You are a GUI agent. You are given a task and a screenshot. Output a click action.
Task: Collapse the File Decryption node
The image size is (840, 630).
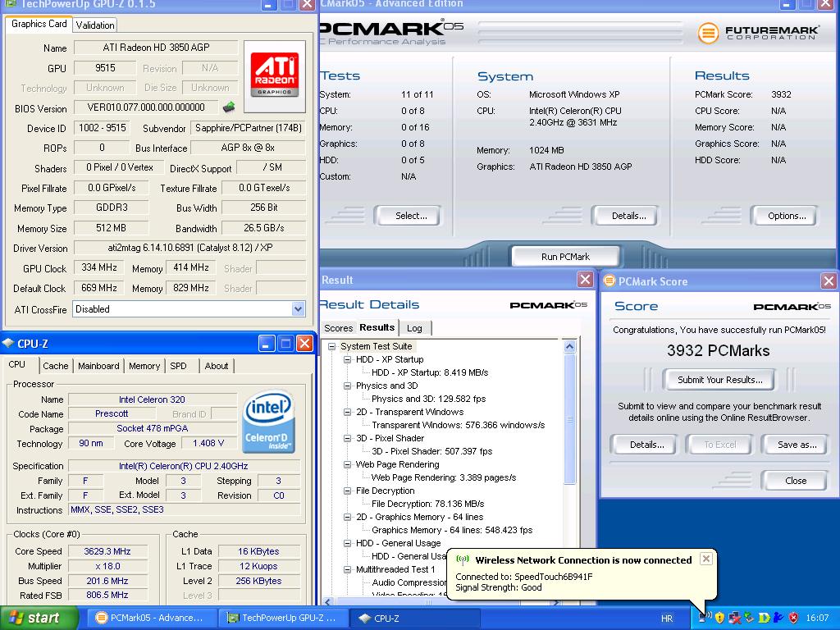coord(347,491)
